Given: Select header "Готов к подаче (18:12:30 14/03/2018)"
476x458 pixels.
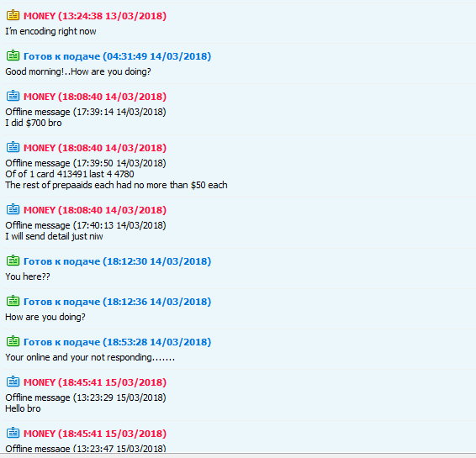Looking at the screenshot, I should click(117, 261).
